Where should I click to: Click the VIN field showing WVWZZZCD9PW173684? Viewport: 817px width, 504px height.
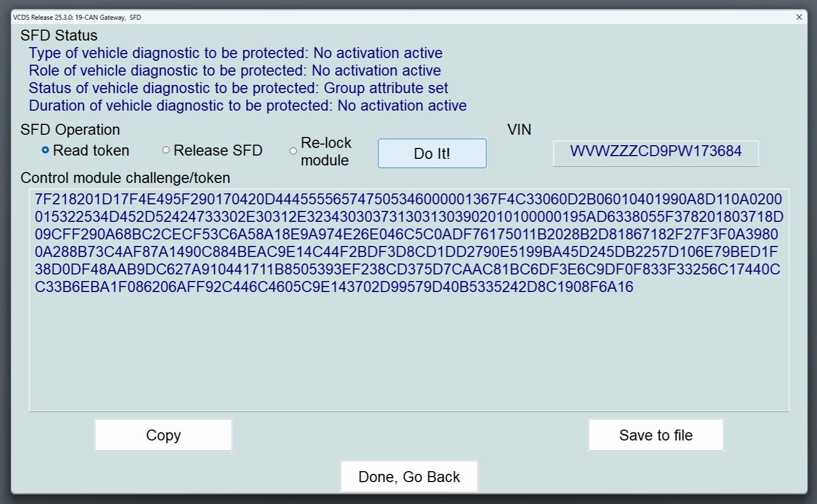pyautogui.click(x=656, y=152)
